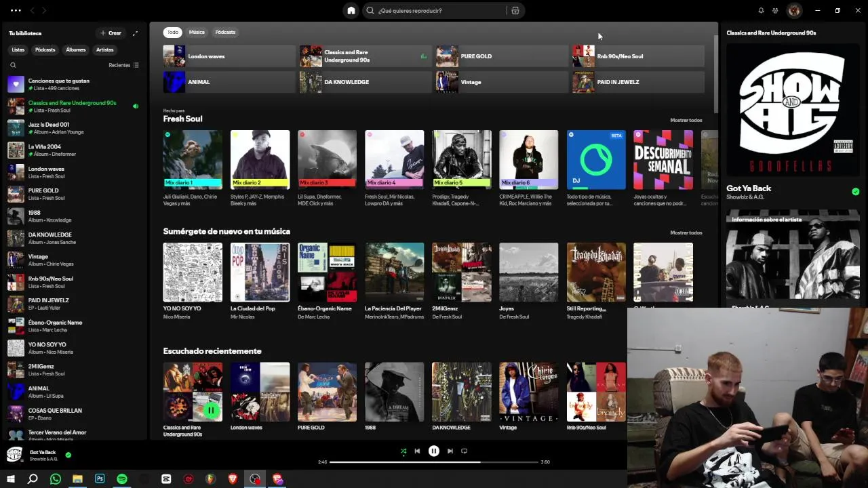Open the DJ beta card
Viewport: 868px width, 488px height.
point(596,169)
